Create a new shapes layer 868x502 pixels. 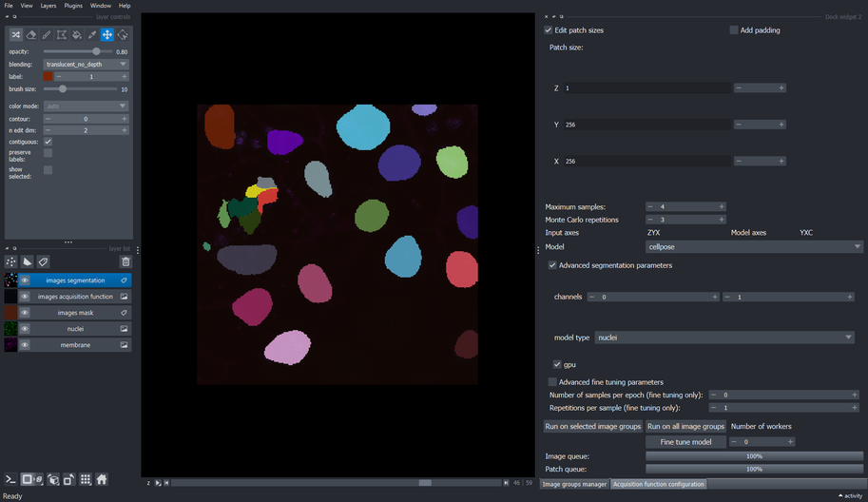28,261
